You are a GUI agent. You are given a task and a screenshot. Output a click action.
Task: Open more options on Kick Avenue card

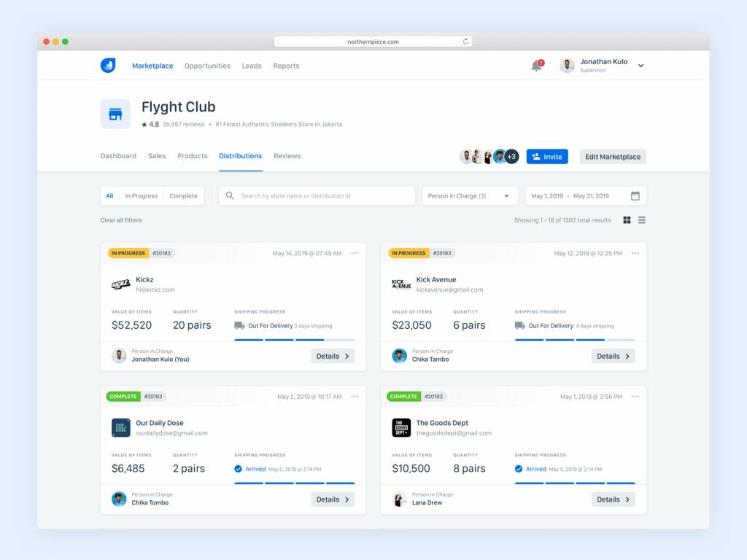tap(635, 254)
